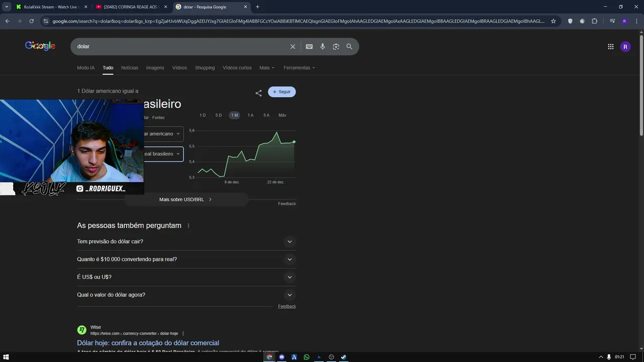Open the Chrome profile avatar R

pyautogui.click(x=624, y=21)
